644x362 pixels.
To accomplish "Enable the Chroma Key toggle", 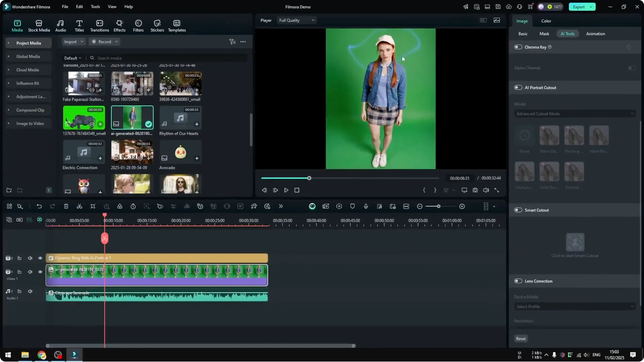I will pyautogui.click(x=518, y=47).
